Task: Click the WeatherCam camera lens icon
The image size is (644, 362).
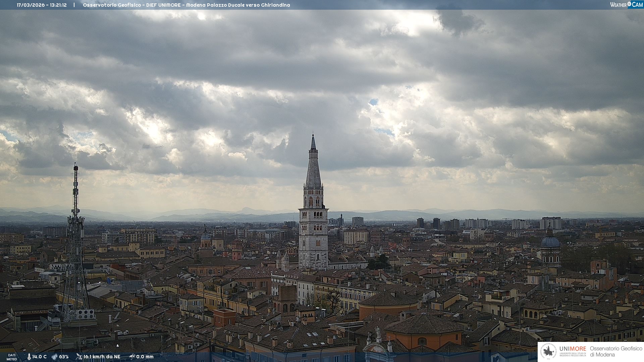Action: 629,4
